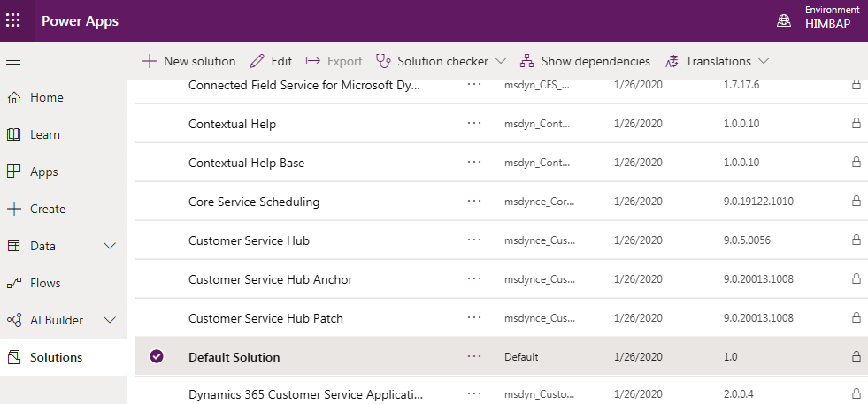
Task: Open Solution checker dropdown arrow
Action: click(501, 61)
